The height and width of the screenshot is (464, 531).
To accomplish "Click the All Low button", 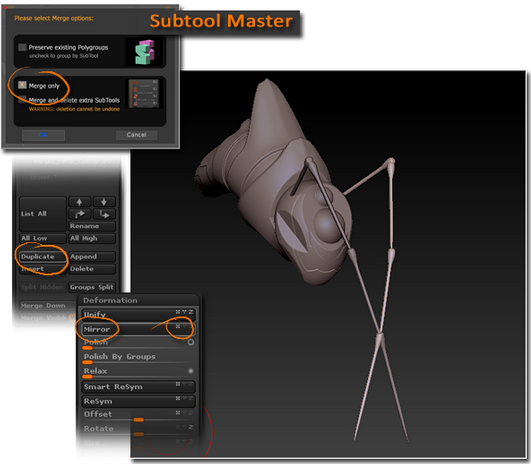I will 43,238.
